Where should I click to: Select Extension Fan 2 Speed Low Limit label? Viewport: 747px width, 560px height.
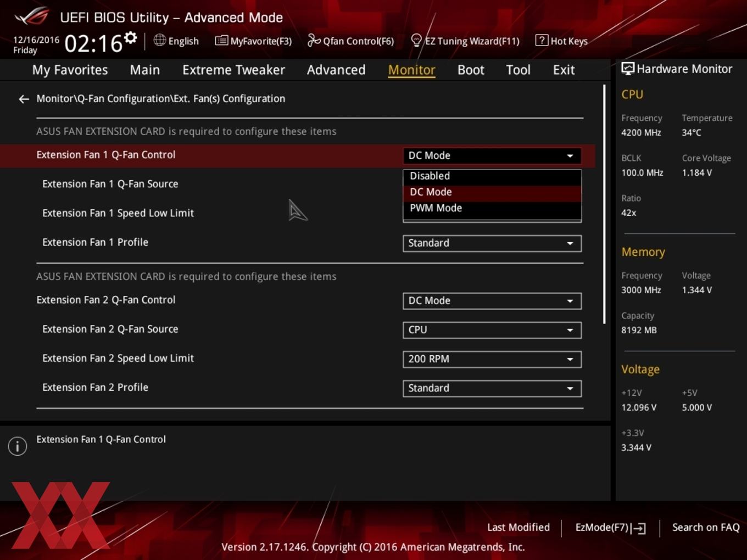[x=118, y=359]
